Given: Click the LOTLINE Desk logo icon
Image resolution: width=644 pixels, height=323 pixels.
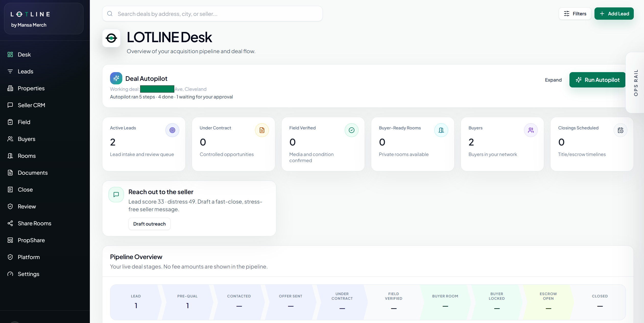Looking at the screenshot, I should pyautogui.click(x=111, y=38).
